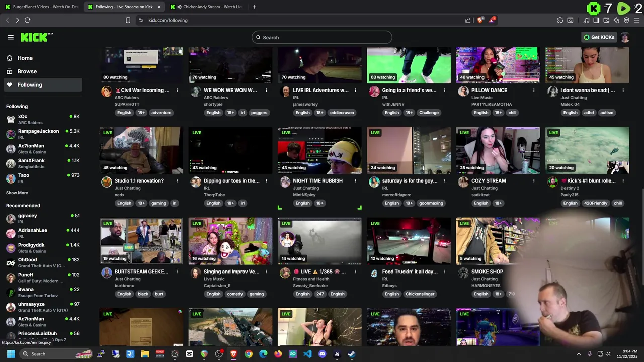Open the ThorpTube channel link

click(x=215, y=195)
